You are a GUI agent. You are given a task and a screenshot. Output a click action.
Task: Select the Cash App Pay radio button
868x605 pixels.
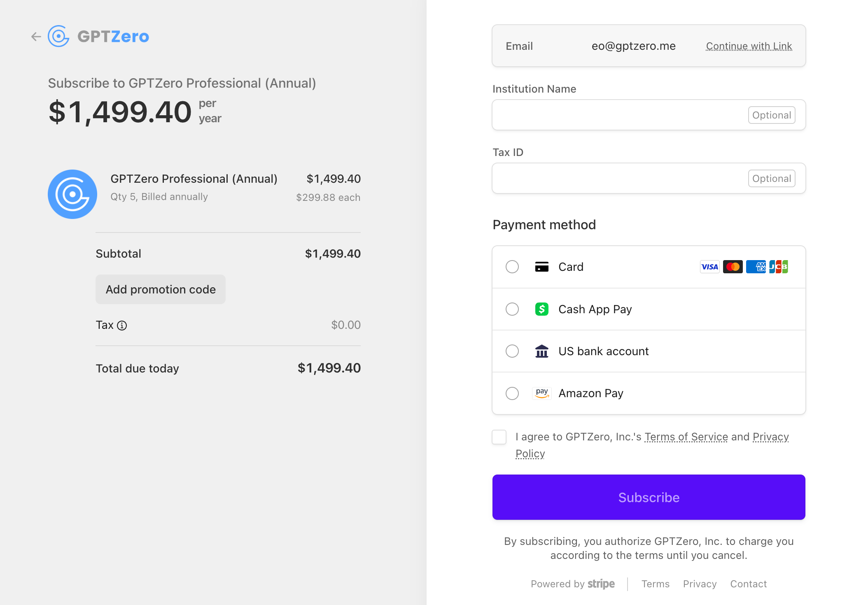click(512, 309)
